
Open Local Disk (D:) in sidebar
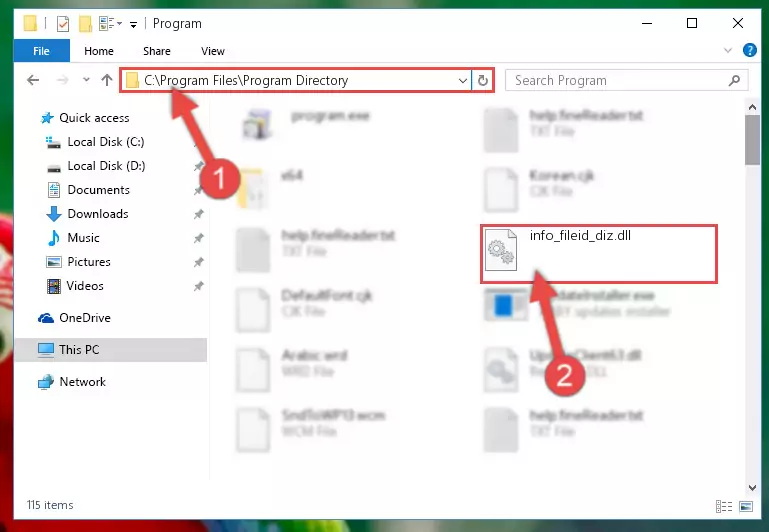click(106, 166)
